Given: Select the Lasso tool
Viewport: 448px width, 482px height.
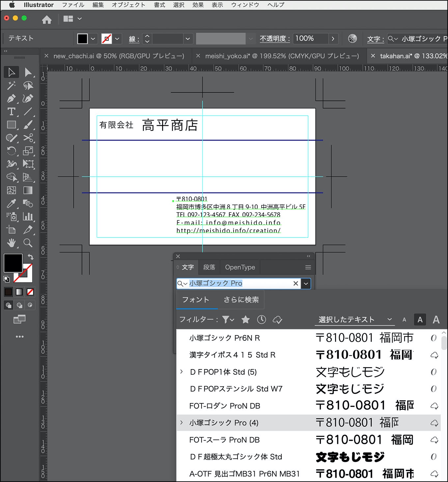Looking at the screenshot, I should coord(28,86).
